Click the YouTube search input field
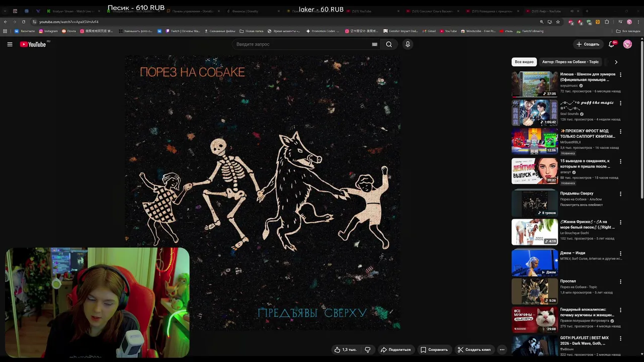644x362 pixels. pos(302,44)
